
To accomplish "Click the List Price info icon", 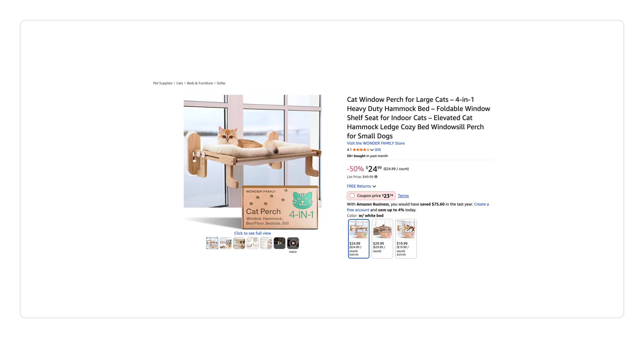I will click(x=376, y=177).
